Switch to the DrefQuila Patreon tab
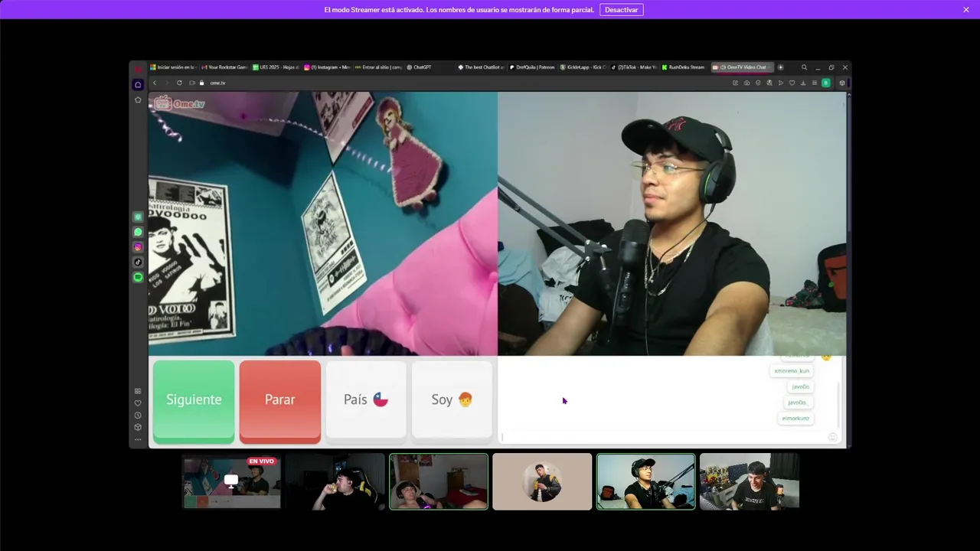This screenshot has height=551, width=980. point(532,67)
